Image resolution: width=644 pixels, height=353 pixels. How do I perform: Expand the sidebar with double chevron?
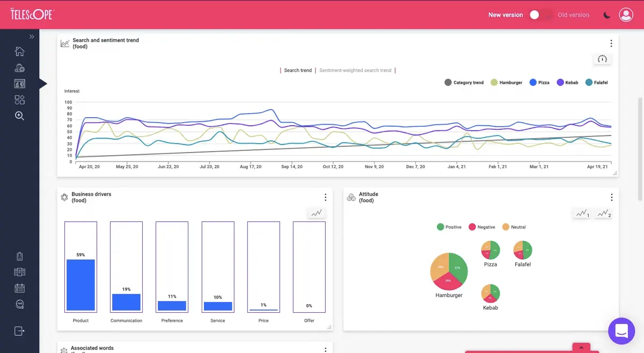tap(32, 37)
